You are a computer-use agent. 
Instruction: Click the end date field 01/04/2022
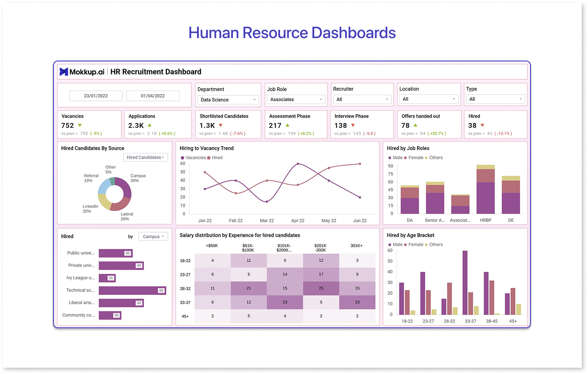pos(153,96)
